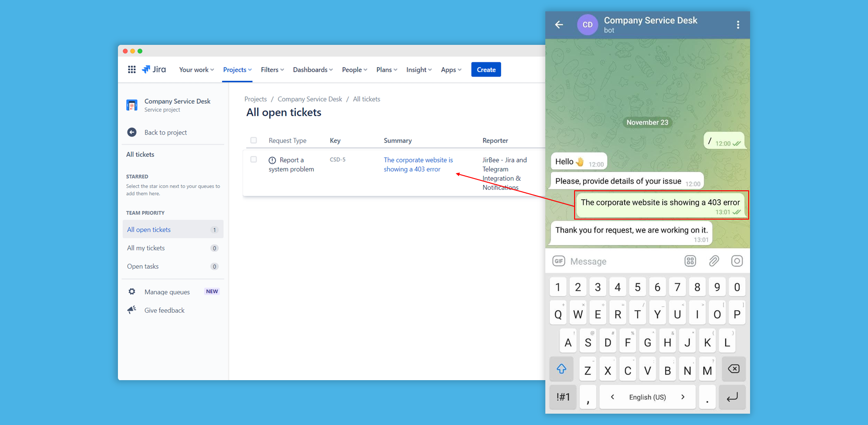Expand the Apps dropdown
The height and width of the screenshot is (425, 868).
[451, 70]
